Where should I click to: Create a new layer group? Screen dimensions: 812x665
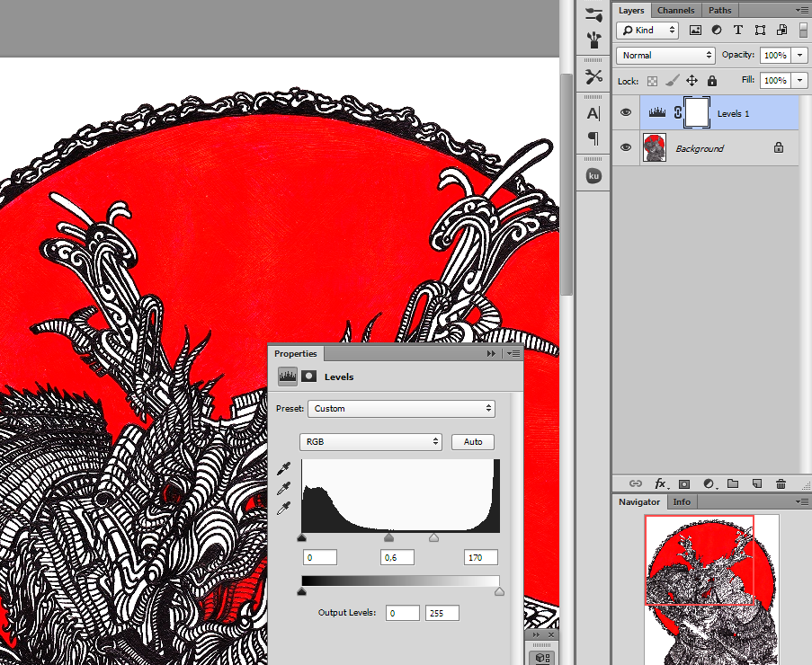(733, 483)
